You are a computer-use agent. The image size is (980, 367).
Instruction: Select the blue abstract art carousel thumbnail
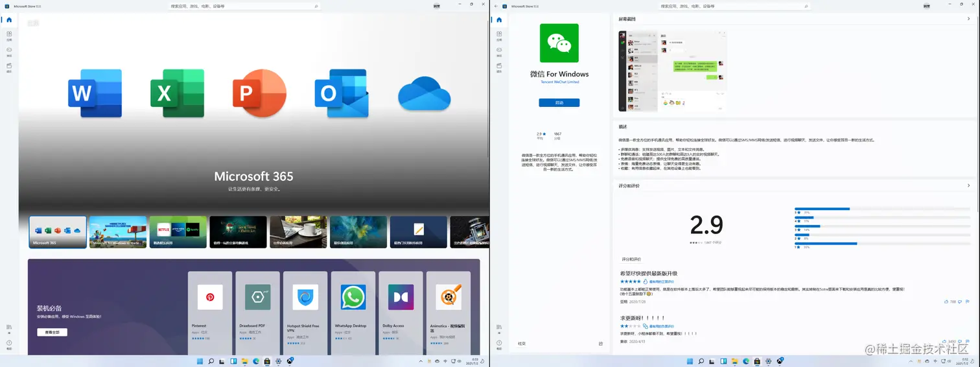358,232
